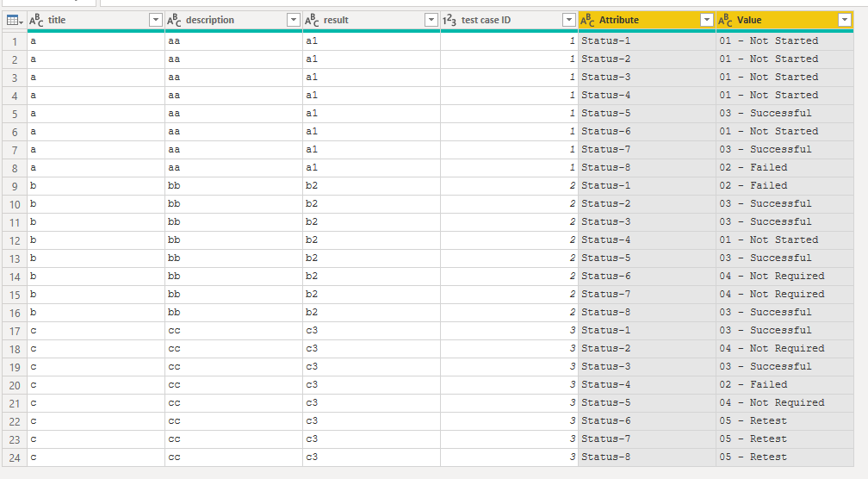
Task: Click '01 - Not Started' in row 12
Action: click(768, 239)
